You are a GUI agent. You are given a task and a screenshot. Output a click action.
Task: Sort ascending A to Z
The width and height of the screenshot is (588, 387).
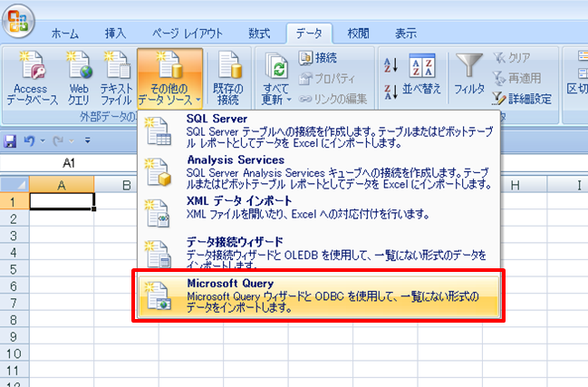click(x=390, y=65)
